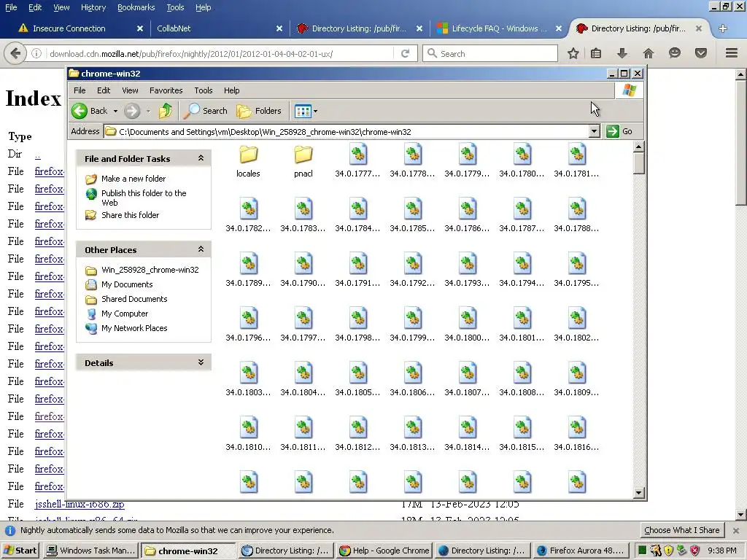Collapse File and Folder Tasks panel
Screen dimensions: 747x560
pos(201,158)
